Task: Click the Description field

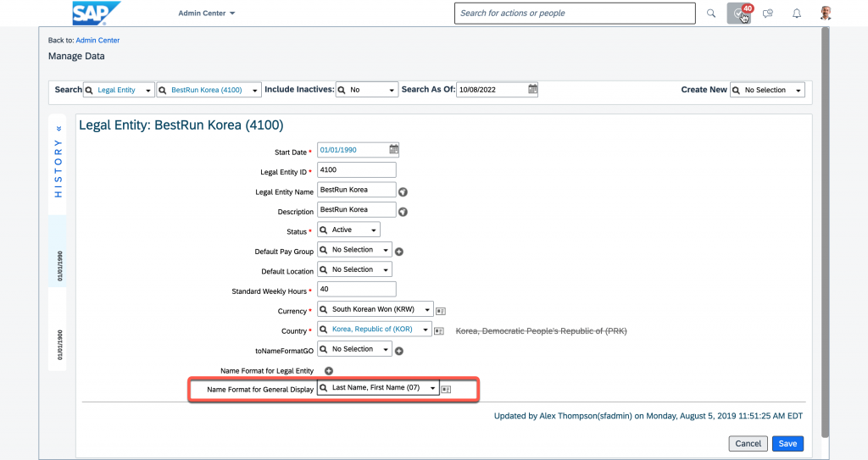Action: pos(357,210)
